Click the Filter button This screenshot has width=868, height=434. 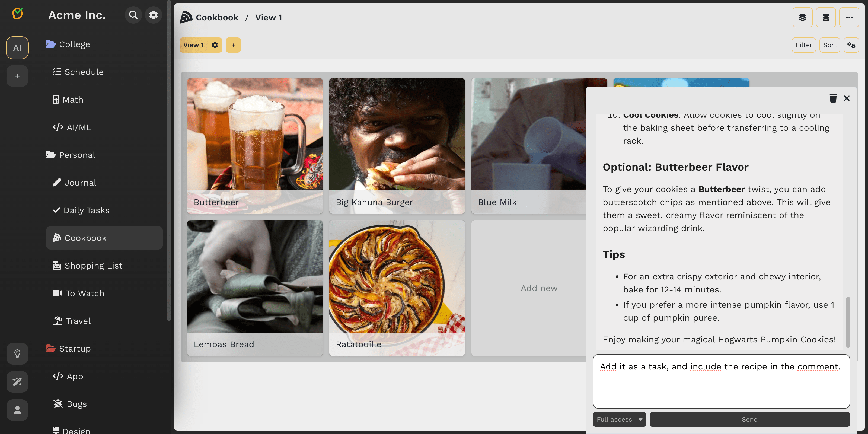[x=804, y=45]
